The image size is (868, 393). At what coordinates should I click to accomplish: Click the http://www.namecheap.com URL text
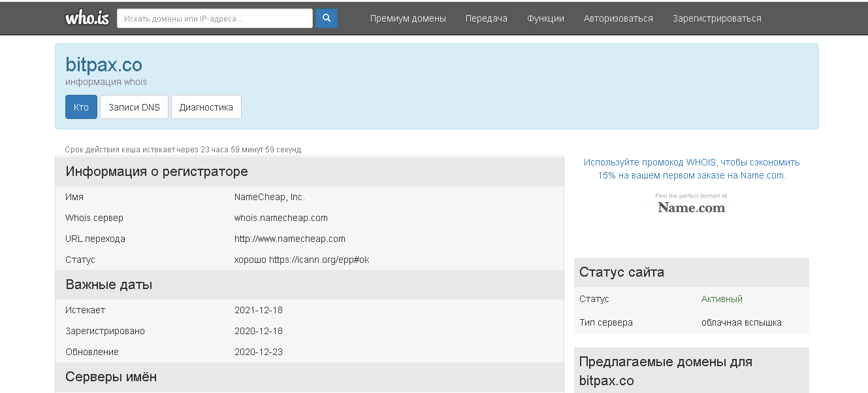[289, 239]
